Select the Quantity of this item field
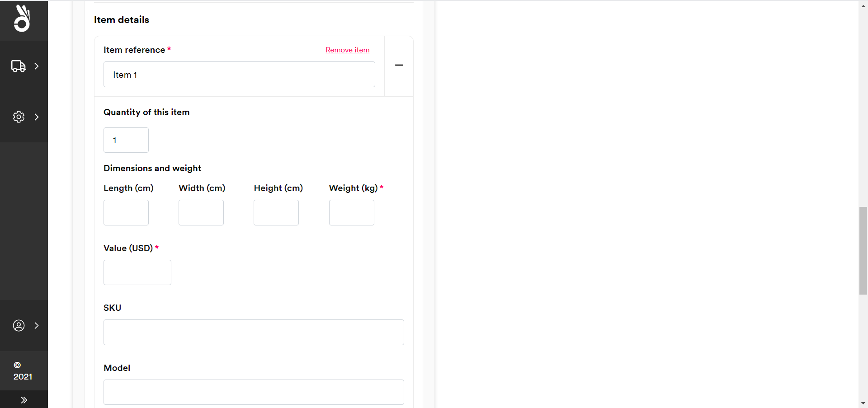This screenshot has width=868, height=408. click(x=126, y=140)
